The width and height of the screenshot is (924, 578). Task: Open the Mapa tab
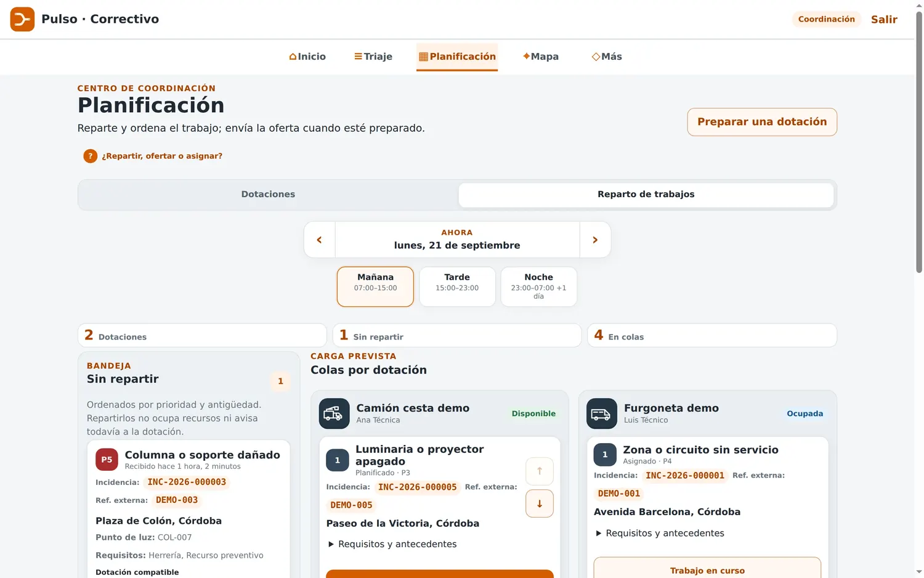tap(541, 57)
